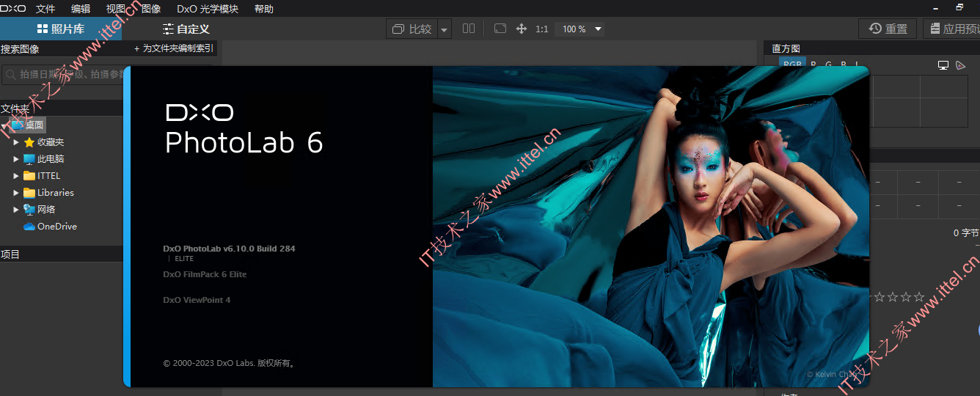The height and width of the screenshot is (396, 980).
Task: Open the 视图 menu
Action: [x=116, y=9]
